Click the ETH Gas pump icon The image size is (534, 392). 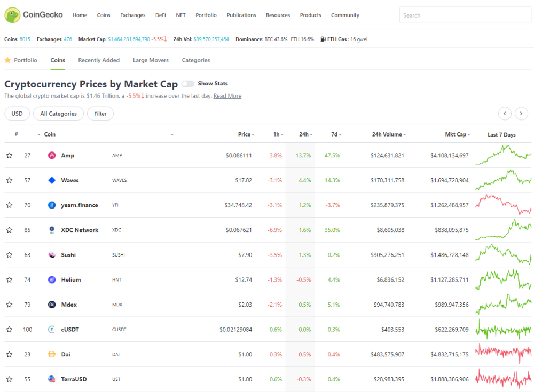coord(323,39)
